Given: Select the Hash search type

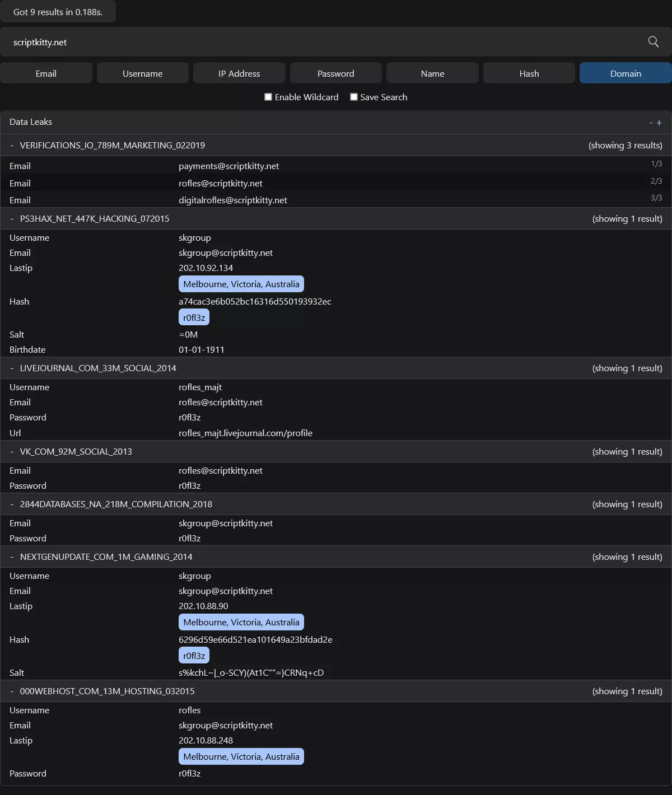Looking at the screenshot, I should [529, 73].
